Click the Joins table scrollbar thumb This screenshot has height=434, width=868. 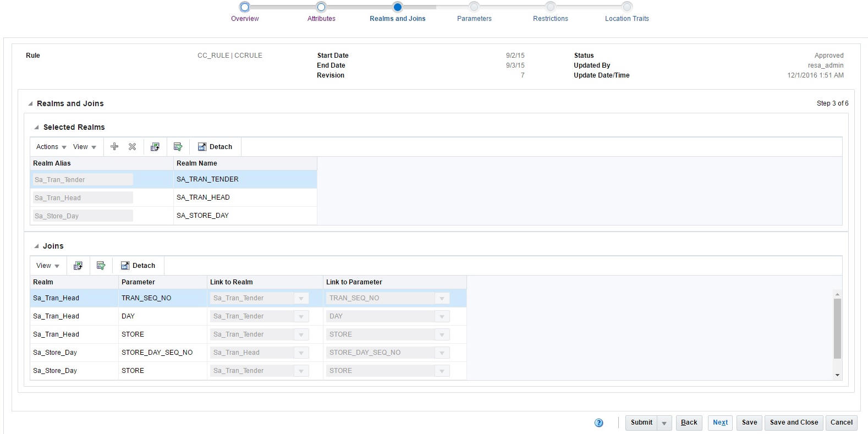837,328
